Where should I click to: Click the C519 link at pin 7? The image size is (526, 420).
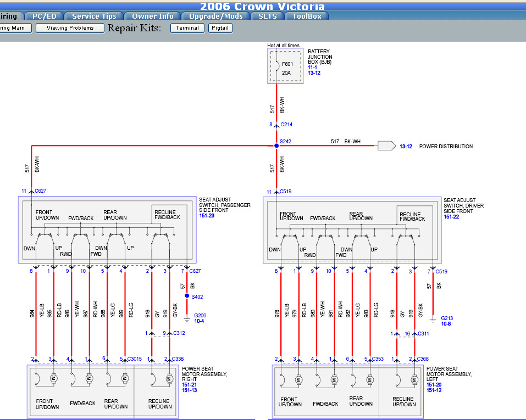click(441, 272)
